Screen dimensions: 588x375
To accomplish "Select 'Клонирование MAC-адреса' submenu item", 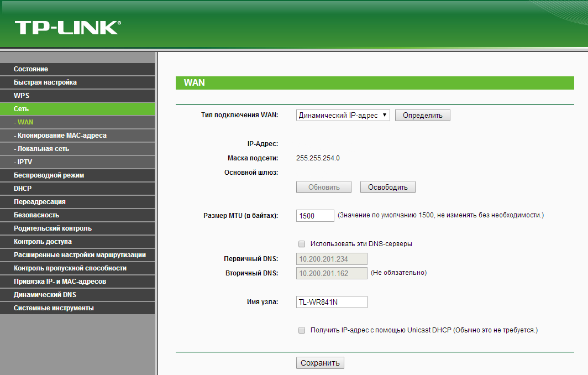I will [x=62, y=136].
